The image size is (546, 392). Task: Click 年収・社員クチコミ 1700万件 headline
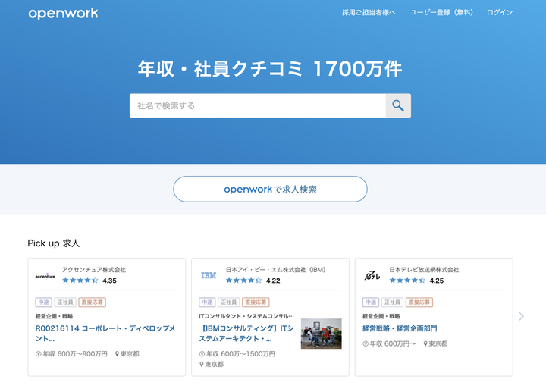coord(270,68)
